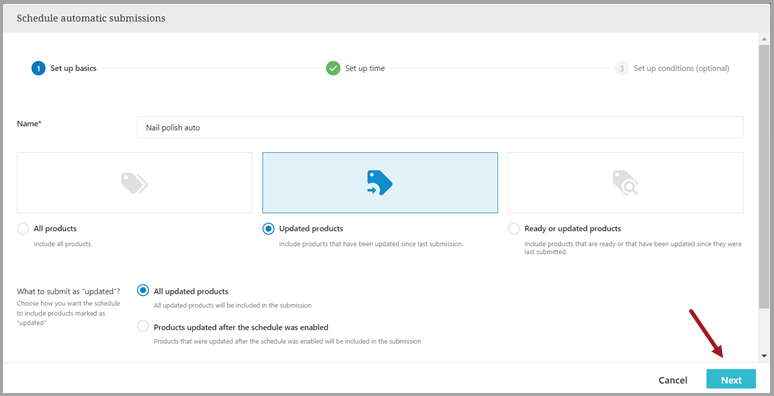Click the green checkmark step icon
Viewport: 774px width, 396px height.
[333, 68]
